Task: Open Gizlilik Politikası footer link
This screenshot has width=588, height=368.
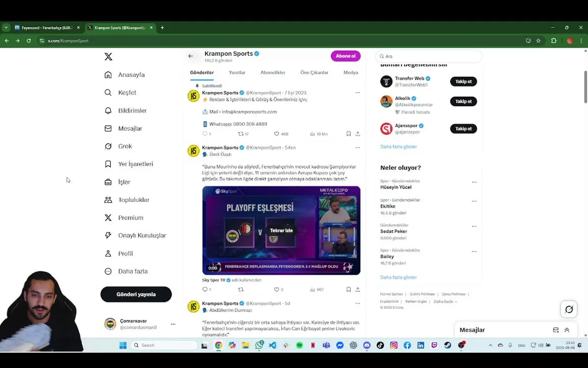Action: [422, 294]
